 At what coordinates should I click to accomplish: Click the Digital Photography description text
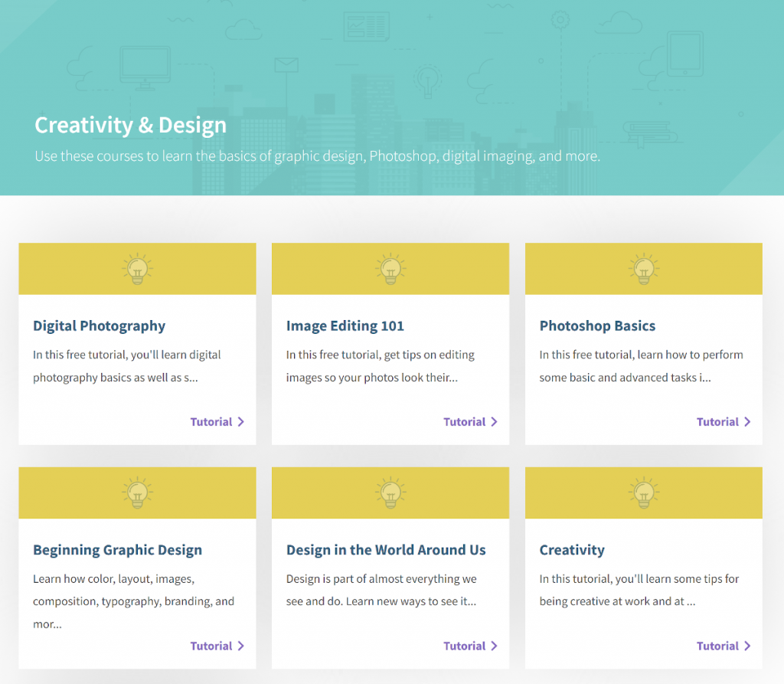126,366
